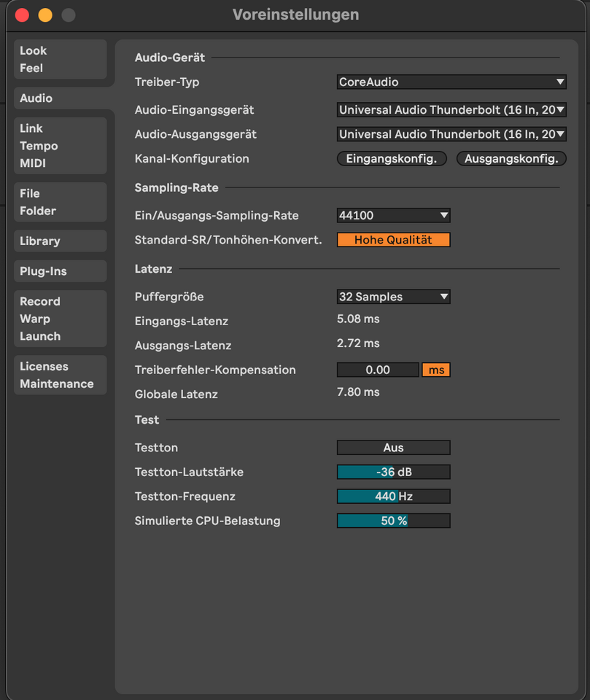Viewport: 590px width, 700px height.
Task: Open the Link Tempo MIDI tab
Action: coord(61,146)
